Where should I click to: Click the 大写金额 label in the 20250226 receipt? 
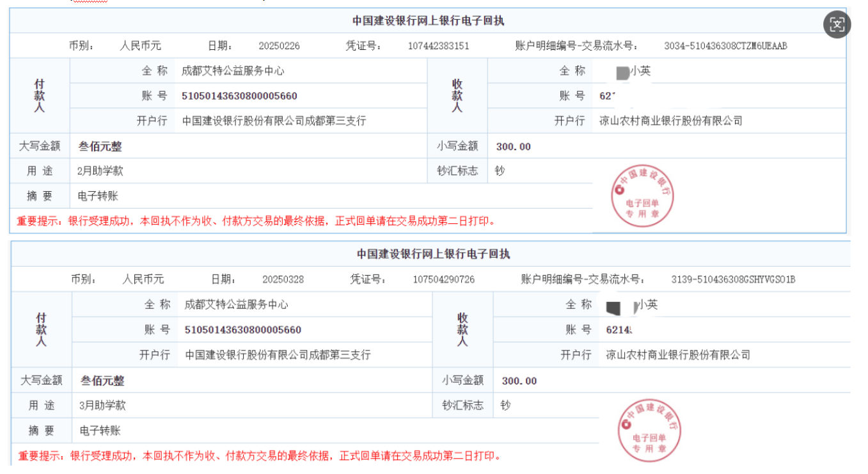pos(40,146)
